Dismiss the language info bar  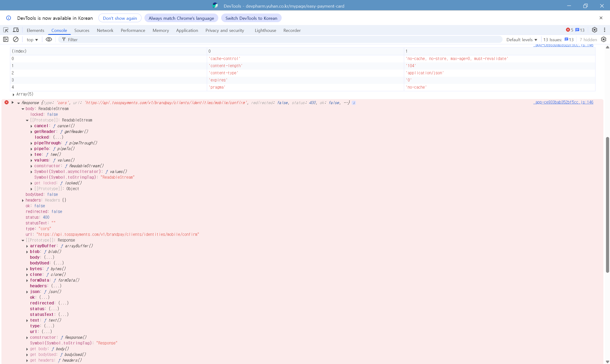coord(601,18)
